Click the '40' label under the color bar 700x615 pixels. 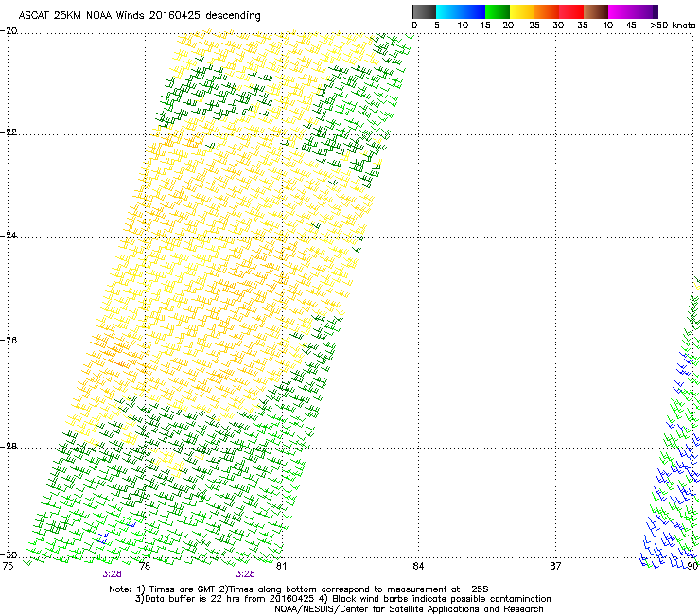pyautogui.click(x=607, y=26)
